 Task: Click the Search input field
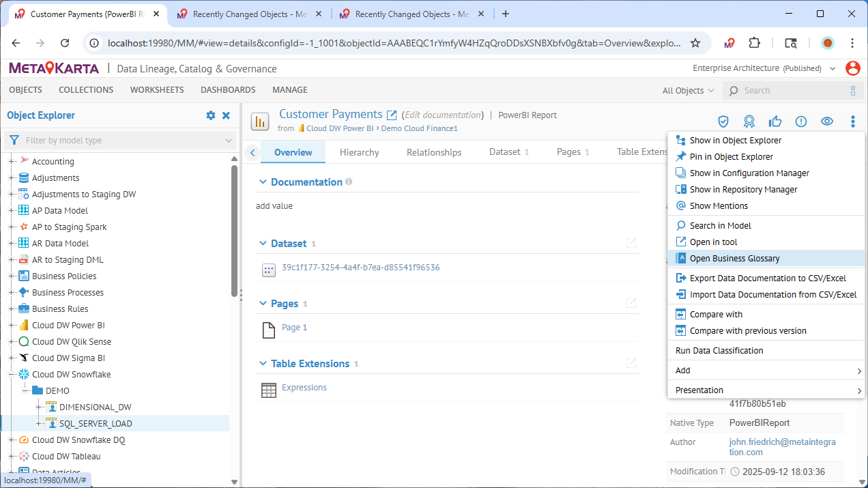point(792,90)
